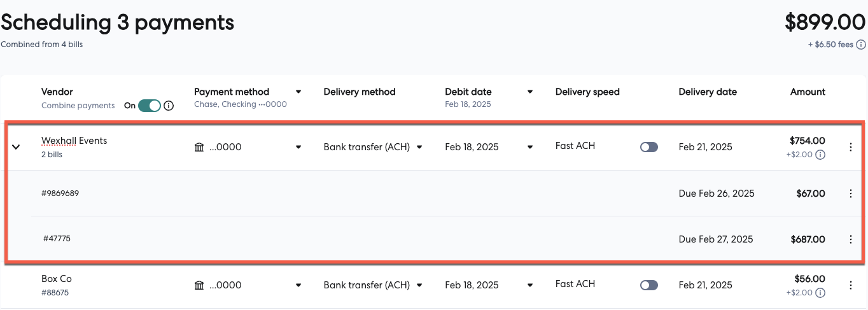This screenshot has width=868, height=310.
Task: Open Bank transfer (ACH) dropdown for Wexhall Events
Action: [419, 147]
